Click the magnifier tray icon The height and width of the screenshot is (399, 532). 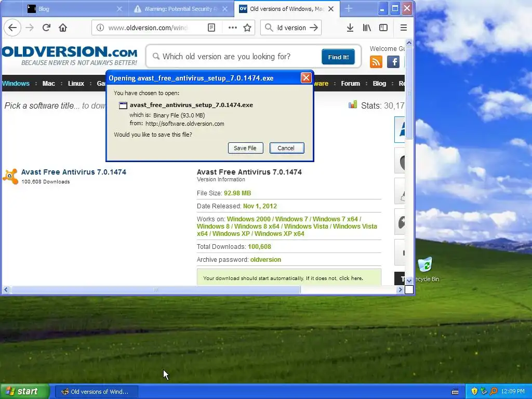coord(494,391)
